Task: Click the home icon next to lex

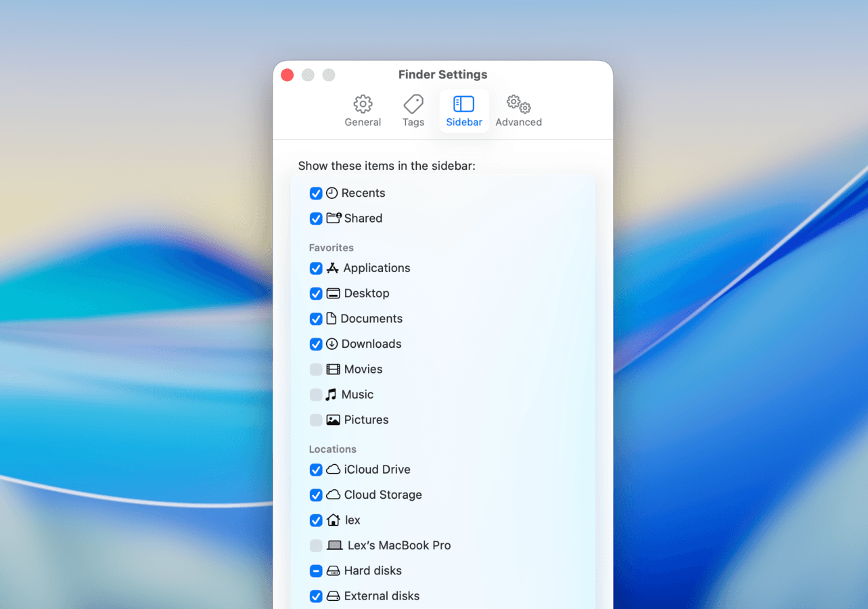Action: 332,520
